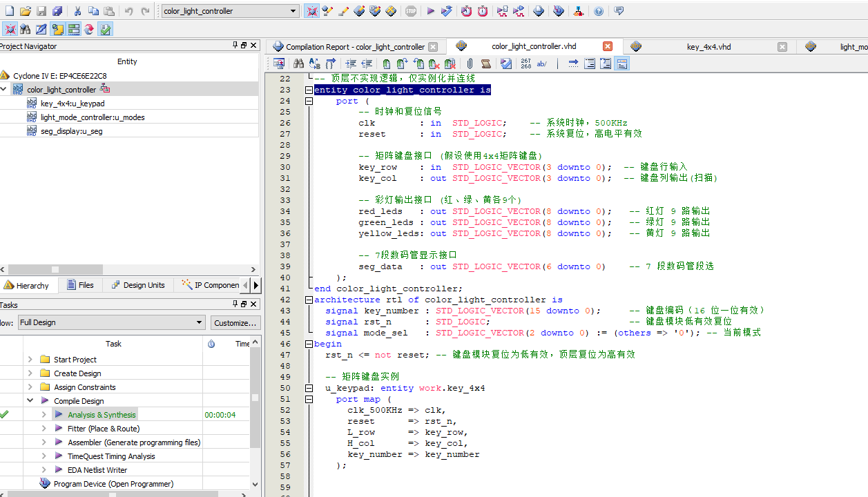This screenshot has height=497, width=868.
Task: Open the IP Components tab
Action: (210, 285)
